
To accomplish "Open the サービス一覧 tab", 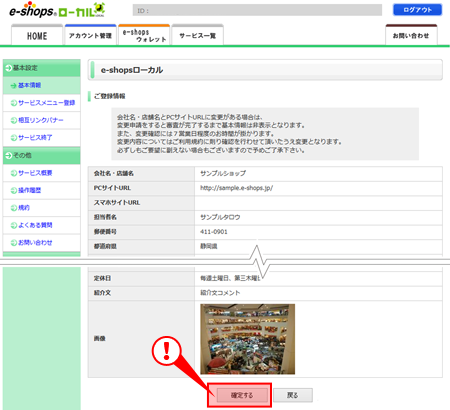I will coord(198,36).
